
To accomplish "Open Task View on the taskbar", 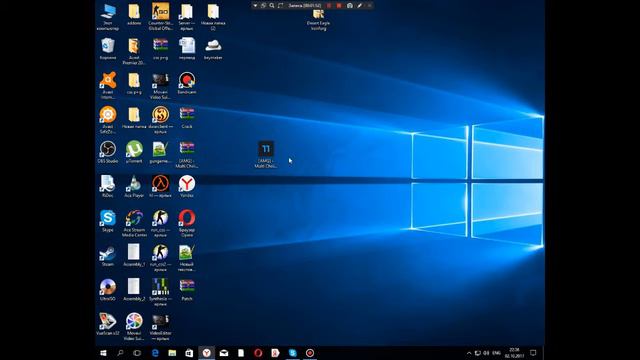I will [137, 353].
